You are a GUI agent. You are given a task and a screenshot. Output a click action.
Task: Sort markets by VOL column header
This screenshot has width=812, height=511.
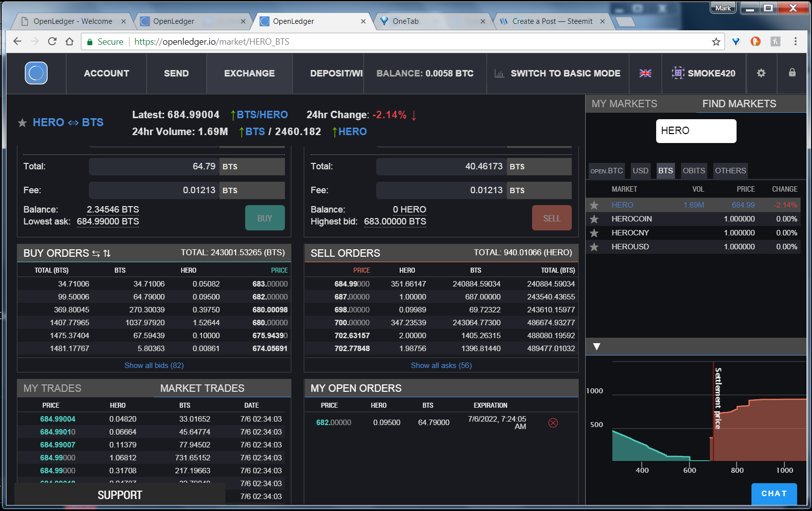[698, 189]
